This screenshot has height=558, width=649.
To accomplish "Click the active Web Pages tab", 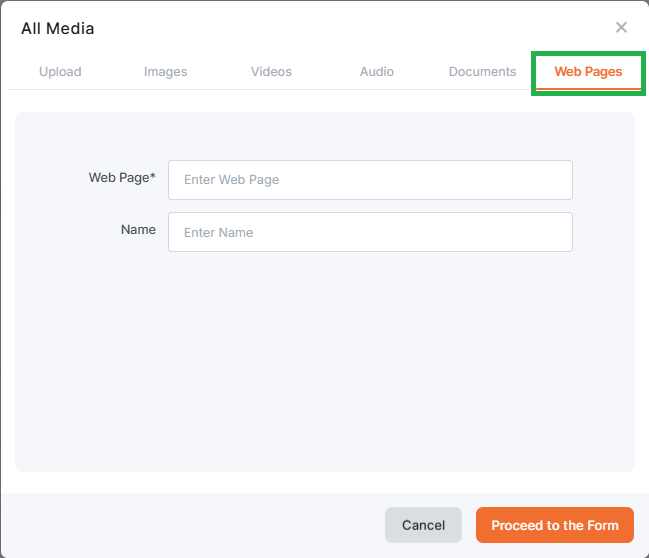I will (588, 72).
